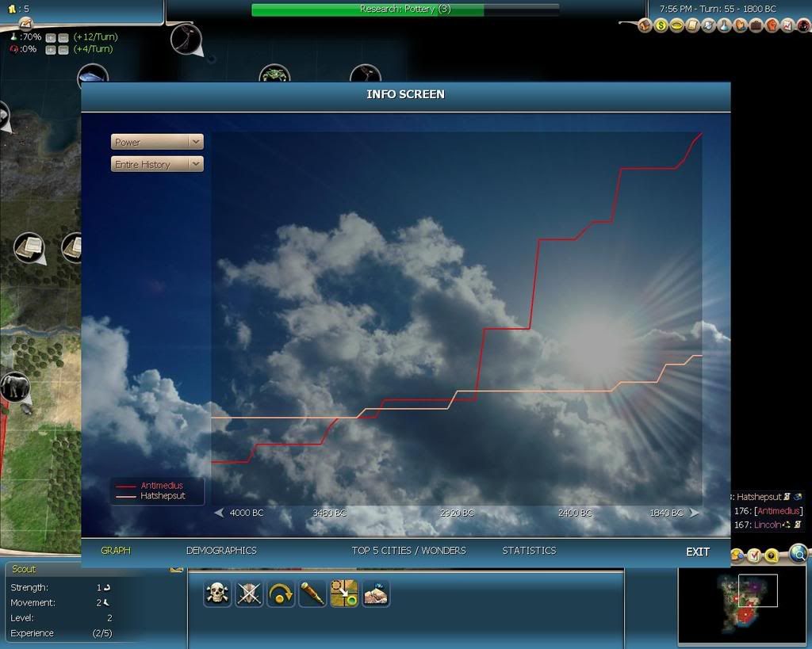Open the Financial Advisor dollar icon
The image size is (812, 649).
click(661, 25)
